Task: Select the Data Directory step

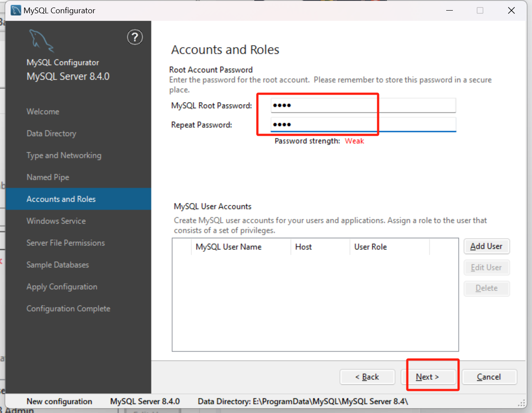Action: pos(51,134)
